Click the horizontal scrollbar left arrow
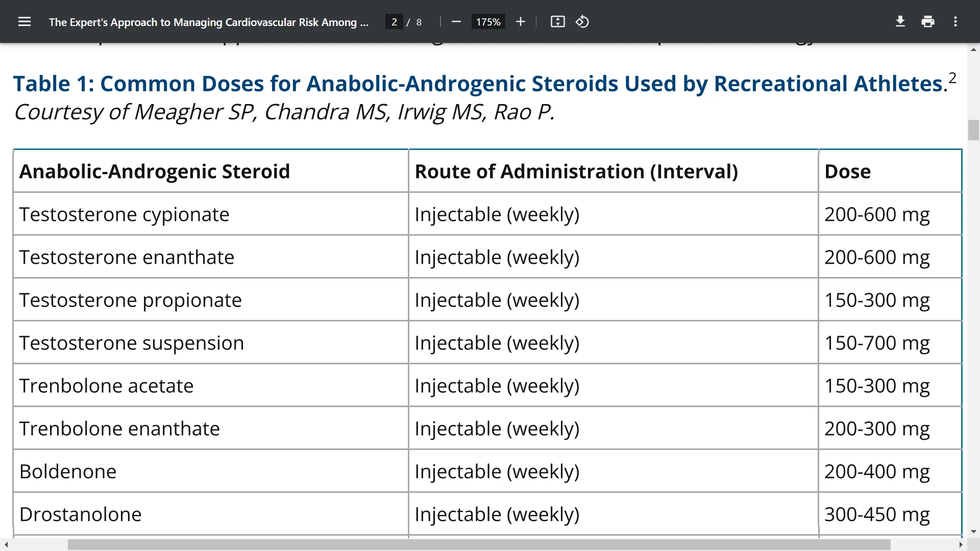This screenshot has height=551, width=980. (x=6, y=545)
